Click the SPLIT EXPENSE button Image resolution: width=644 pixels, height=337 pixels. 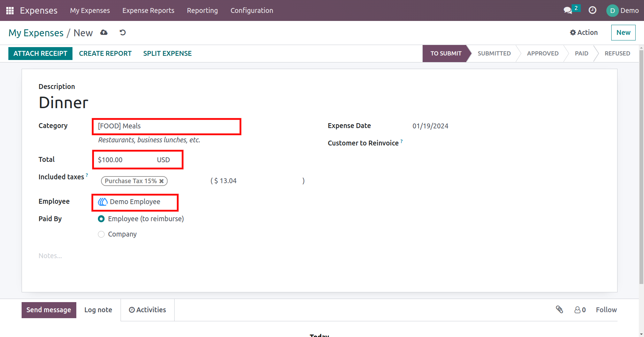point(167,53)
